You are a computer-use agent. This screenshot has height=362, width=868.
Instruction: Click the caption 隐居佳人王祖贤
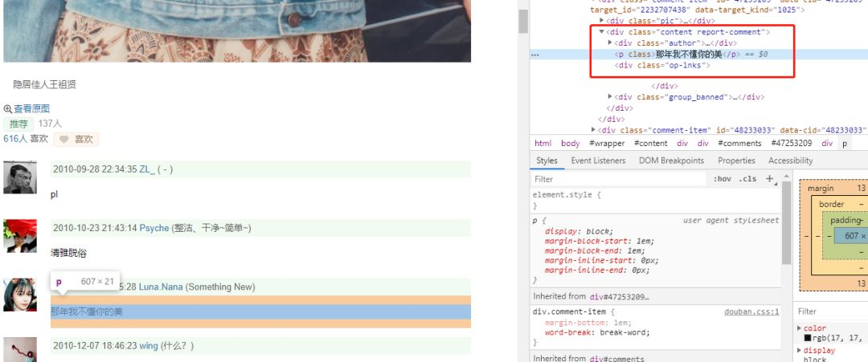pos(45,84)
